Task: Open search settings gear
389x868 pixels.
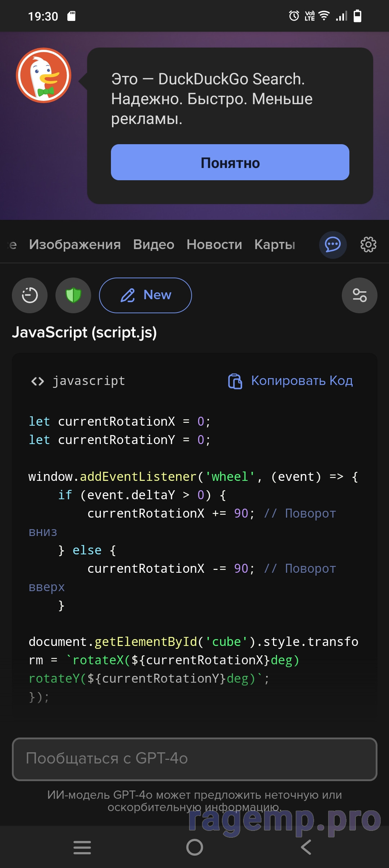Action: coord(368,245)
